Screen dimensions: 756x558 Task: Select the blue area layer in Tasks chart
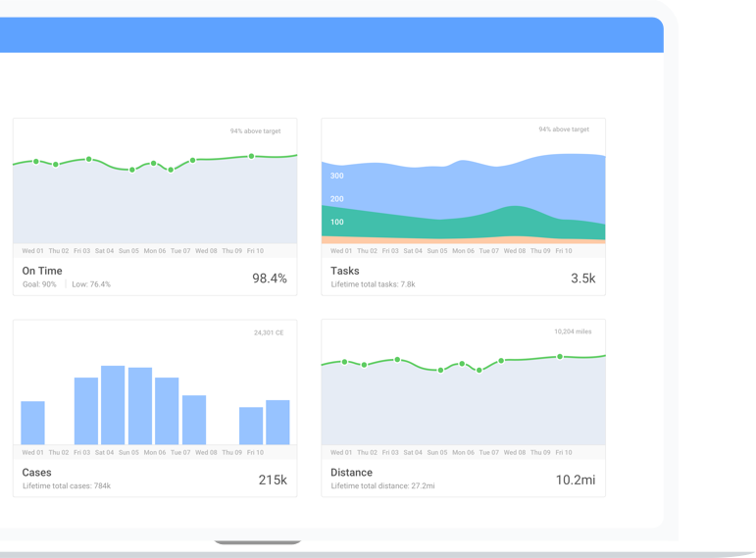(x=463, y=188)
